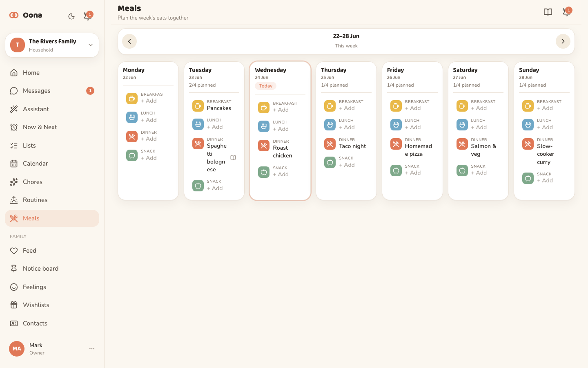Click the Wishlists gift icon

14,305
